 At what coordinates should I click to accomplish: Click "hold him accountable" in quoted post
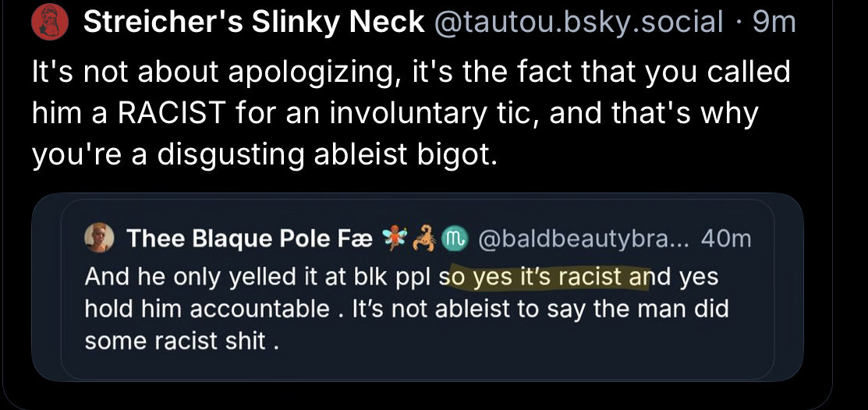(x=207, y=309)
